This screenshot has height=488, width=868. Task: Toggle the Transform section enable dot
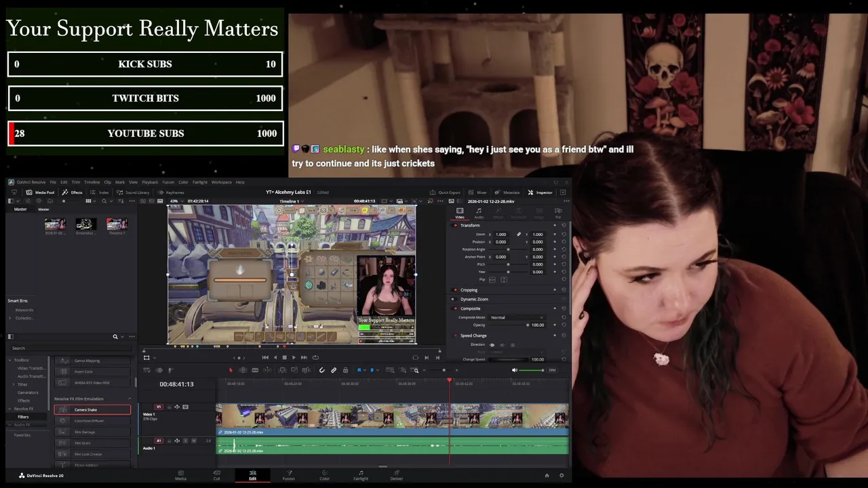coord(456,226)
